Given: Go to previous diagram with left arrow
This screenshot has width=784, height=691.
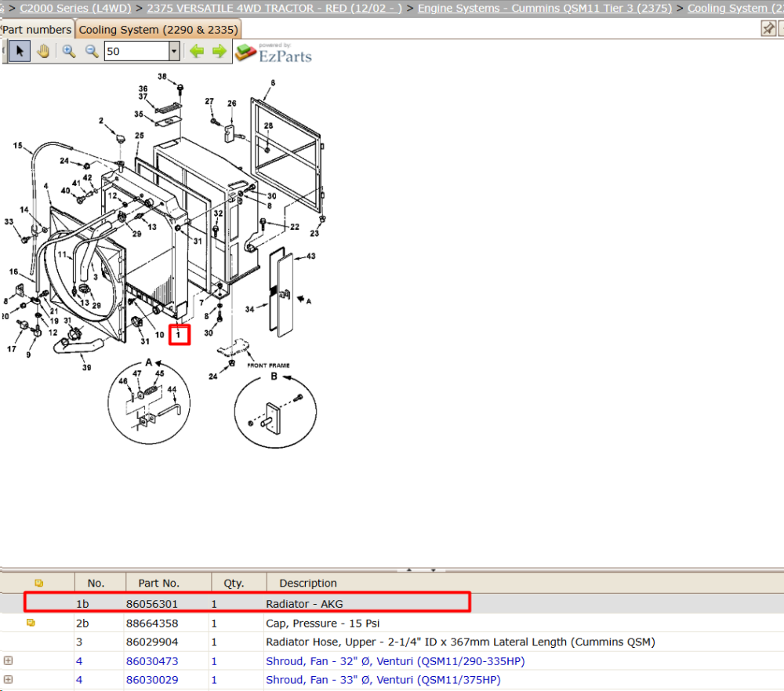Looking at the screenshot, I should tap(197, 51).
